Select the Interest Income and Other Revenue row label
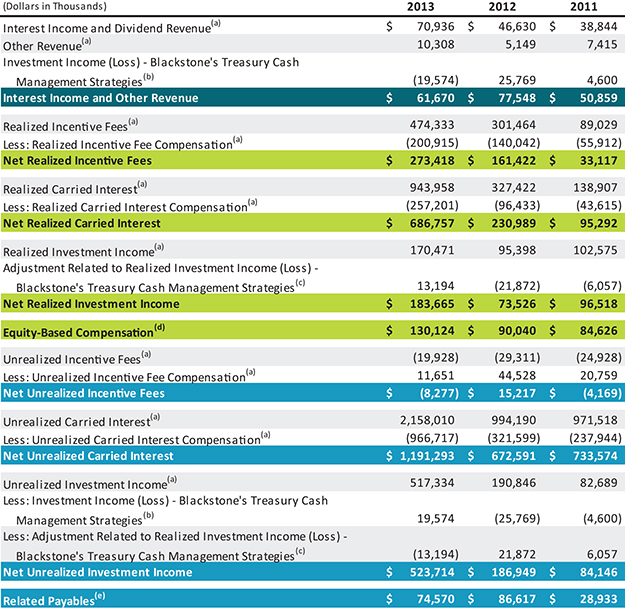Image resolution: width=625 pixels, height=609 pixels. [99, 97]
